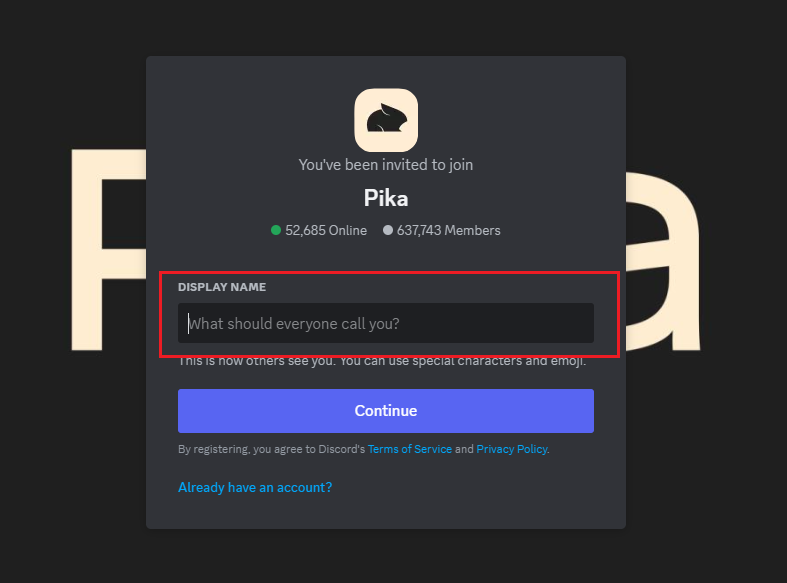Click the word Discord's in agreement text
Screen dimensions: 787x583
tap(341, 449)
